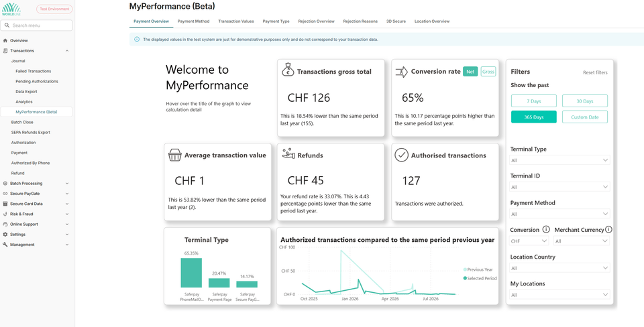Click the Secure PayGate icon

(x=5, y=194)
